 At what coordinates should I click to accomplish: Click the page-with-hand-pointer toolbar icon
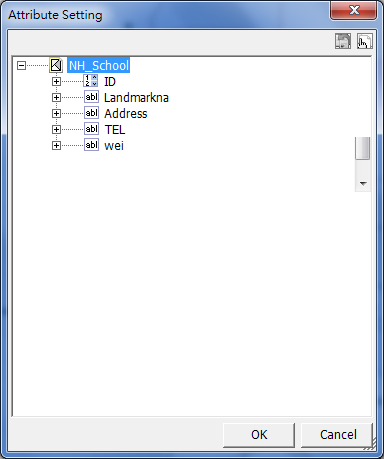point(365,41)
